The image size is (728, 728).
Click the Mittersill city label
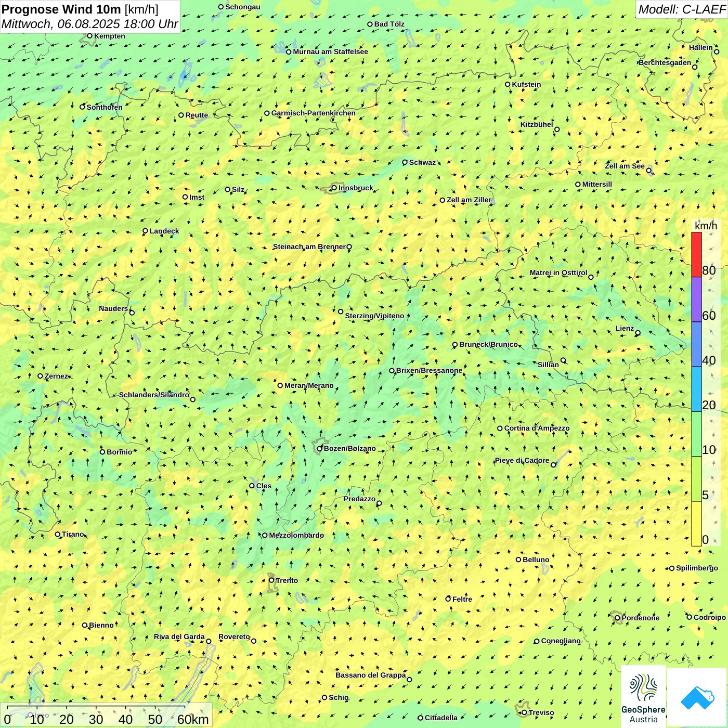597,184
